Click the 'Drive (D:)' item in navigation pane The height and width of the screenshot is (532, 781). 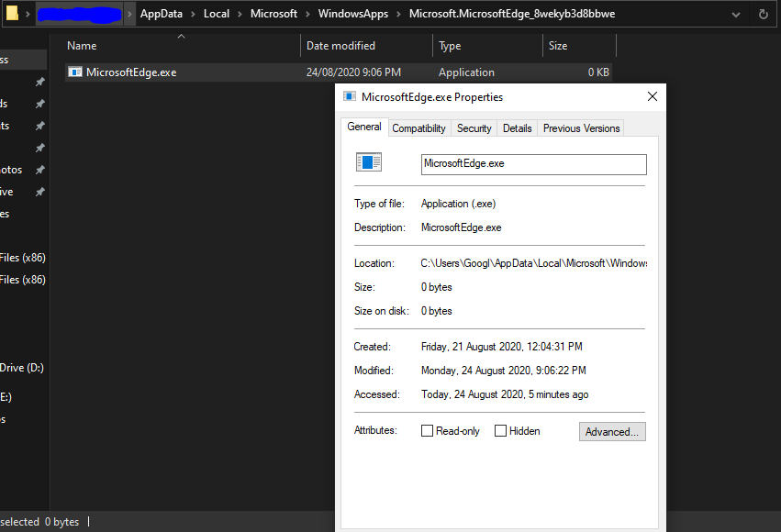coord(22,368)
